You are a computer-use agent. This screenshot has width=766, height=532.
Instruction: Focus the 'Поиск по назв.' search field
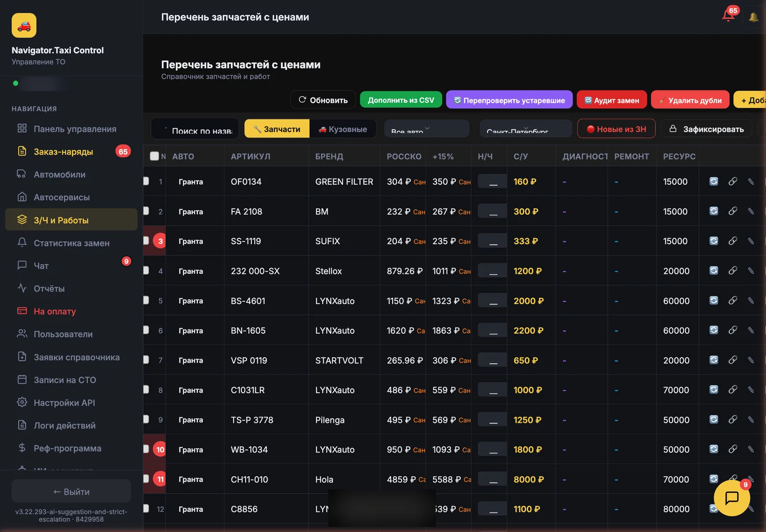click(195, 129)
